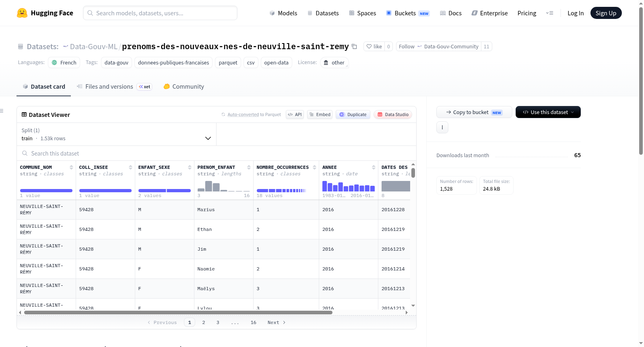
Task: Open the Pricing page
Action: (x=527, y=13)
